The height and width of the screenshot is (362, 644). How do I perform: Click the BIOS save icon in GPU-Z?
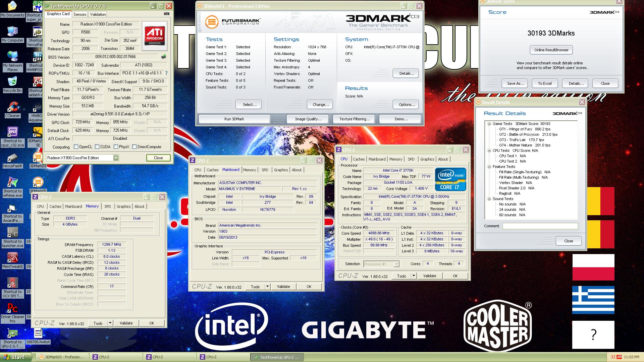[x=164, y=57]
